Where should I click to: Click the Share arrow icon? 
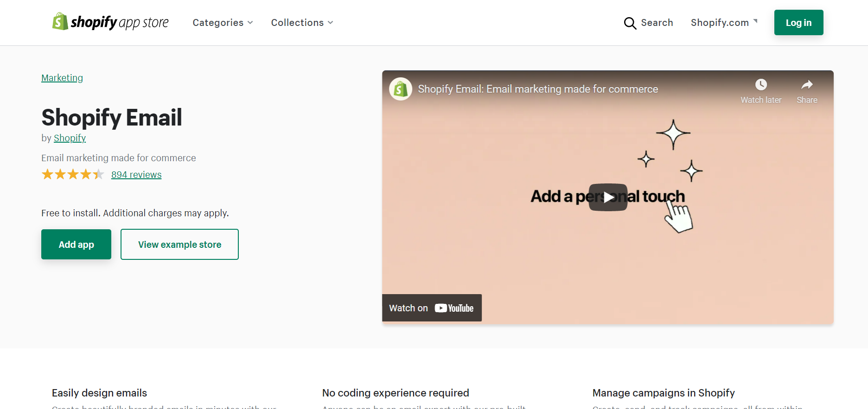coord(807,85)
